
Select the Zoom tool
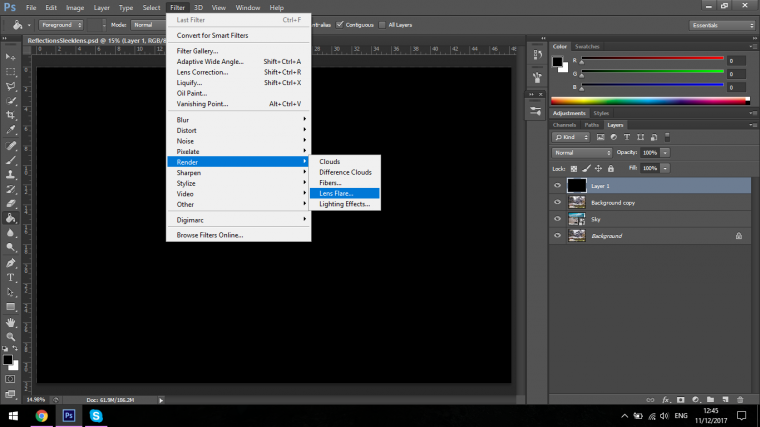pyautogui.click(x=10, y=337)
